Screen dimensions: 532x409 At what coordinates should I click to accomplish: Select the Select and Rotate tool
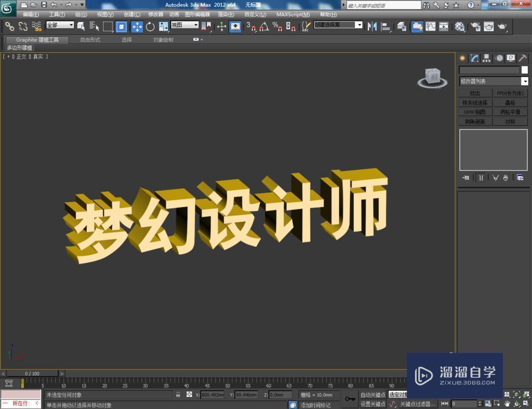(x=149, y=26)
